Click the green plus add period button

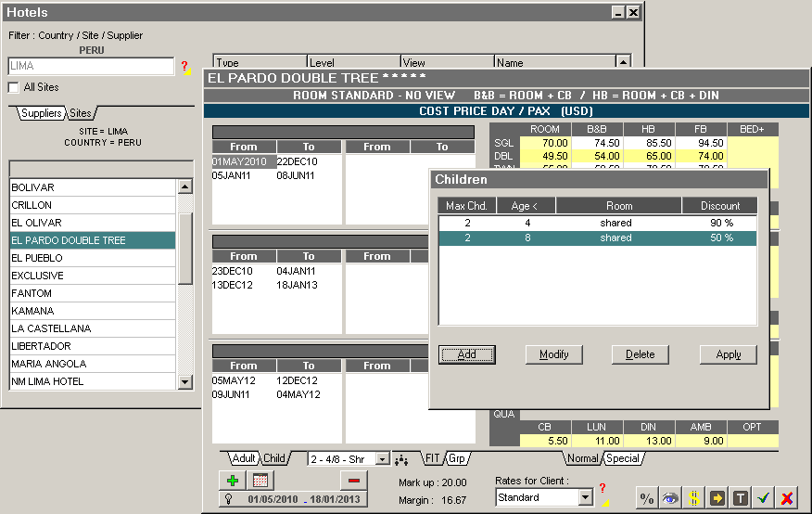pos(232,481)
